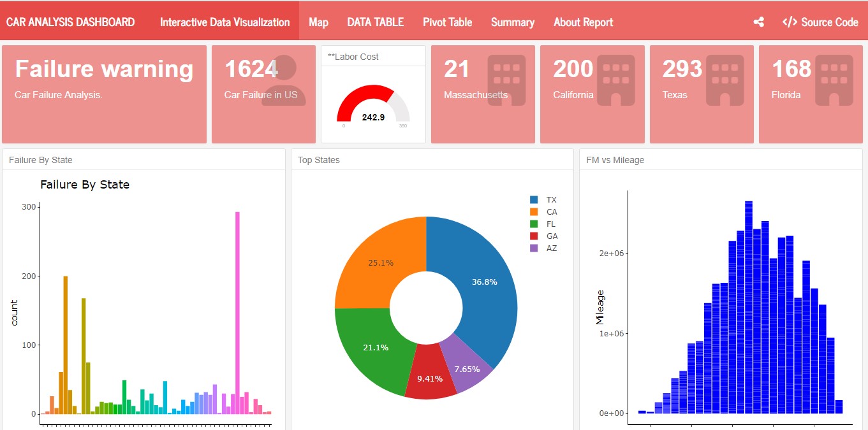Select the Summary tab

coord(512,22)
